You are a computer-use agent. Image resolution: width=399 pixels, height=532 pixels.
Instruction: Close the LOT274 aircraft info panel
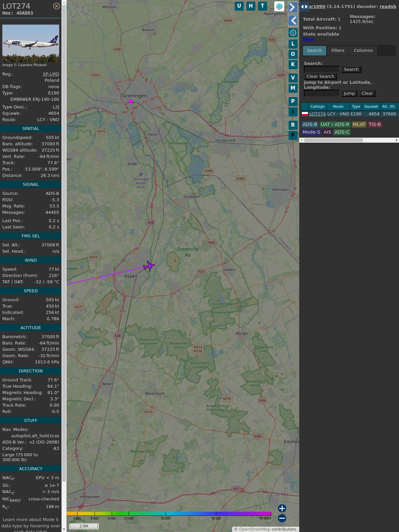pyautogui.click(x=57, y=6)
